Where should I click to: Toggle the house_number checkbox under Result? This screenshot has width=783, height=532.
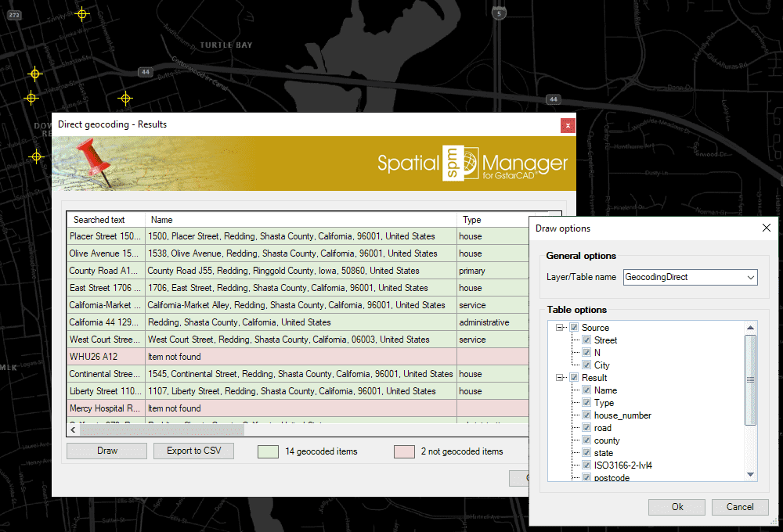[x=585, y=415]
